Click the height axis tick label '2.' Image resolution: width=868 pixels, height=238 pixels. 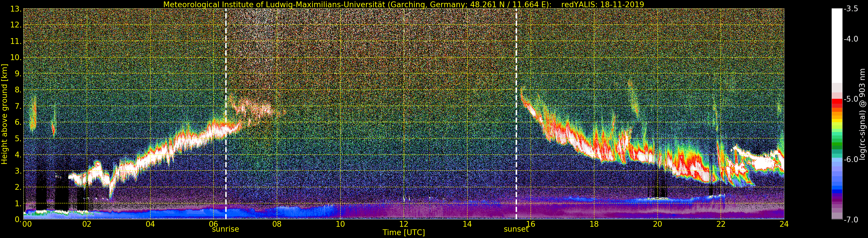click(x=18, y=187)
